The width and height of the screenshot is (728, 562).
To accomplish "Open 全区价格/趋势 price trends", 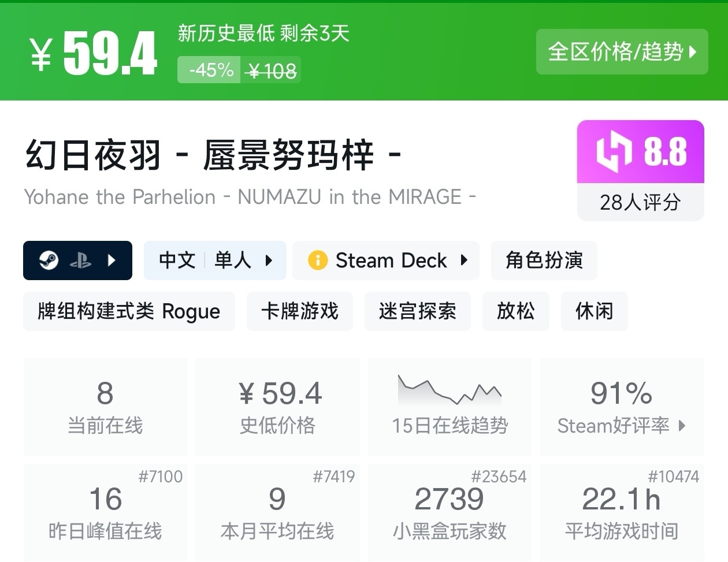I will tap(622, 52).
